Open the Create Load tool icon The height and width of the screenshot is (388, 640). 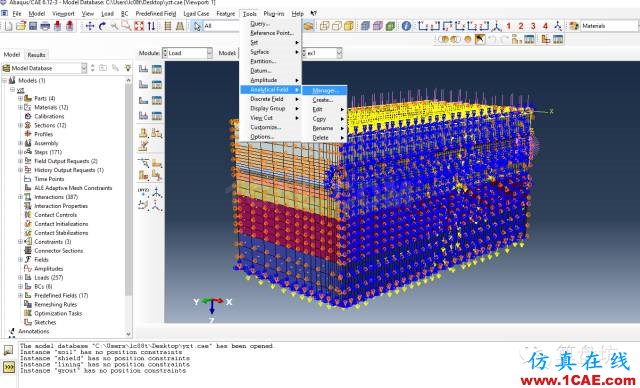143,69
